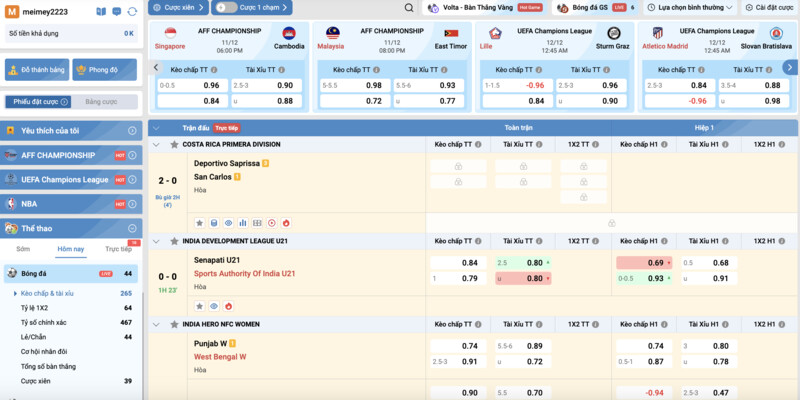The height and width of the screenshot is (400, 800).
Task: Favorite the Costa Rica Primera Division league star
Action: pos(174,144)
